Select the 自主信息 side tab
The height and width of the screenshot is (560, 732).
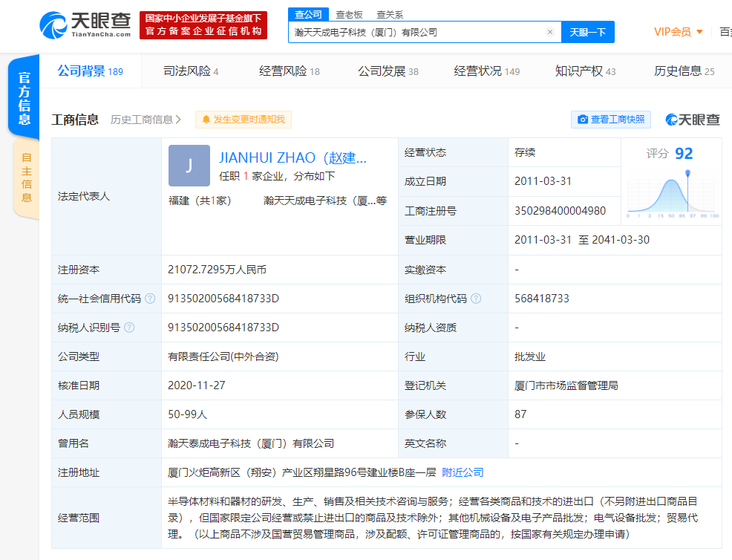pos(27,178)
